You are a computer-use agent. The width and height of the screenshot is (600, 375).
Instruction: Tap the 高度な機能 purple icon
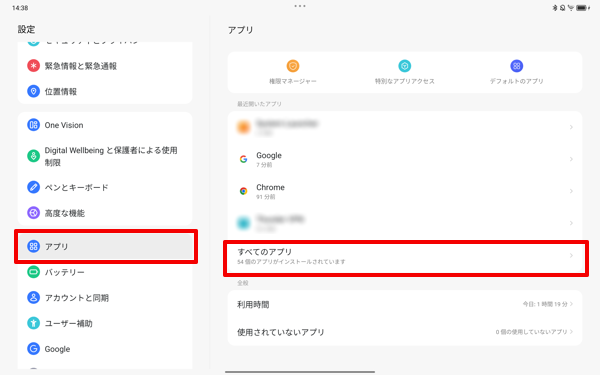pos(33,213)
